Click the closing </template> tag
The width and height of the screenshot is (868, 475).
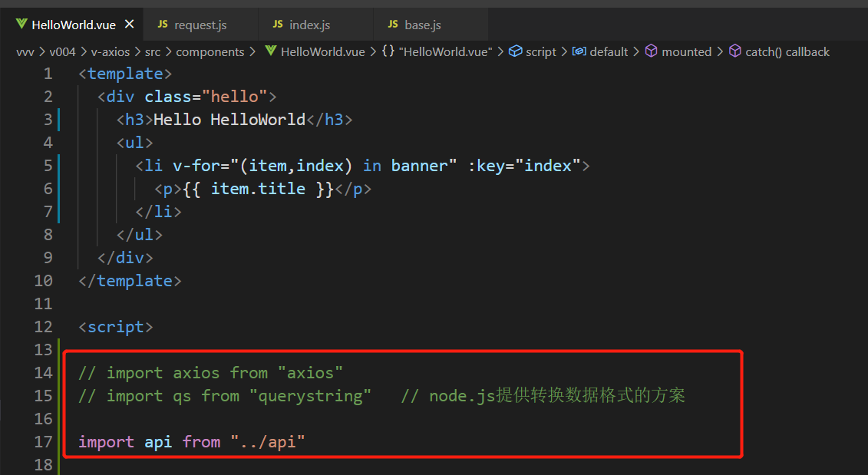pyautogui.click(x=130, y=281)
